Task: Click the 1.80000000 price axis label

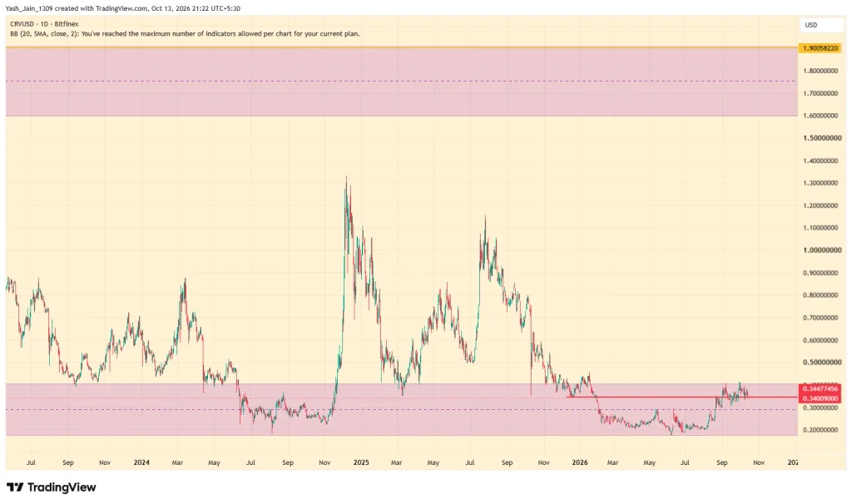Action: point(820,71)
